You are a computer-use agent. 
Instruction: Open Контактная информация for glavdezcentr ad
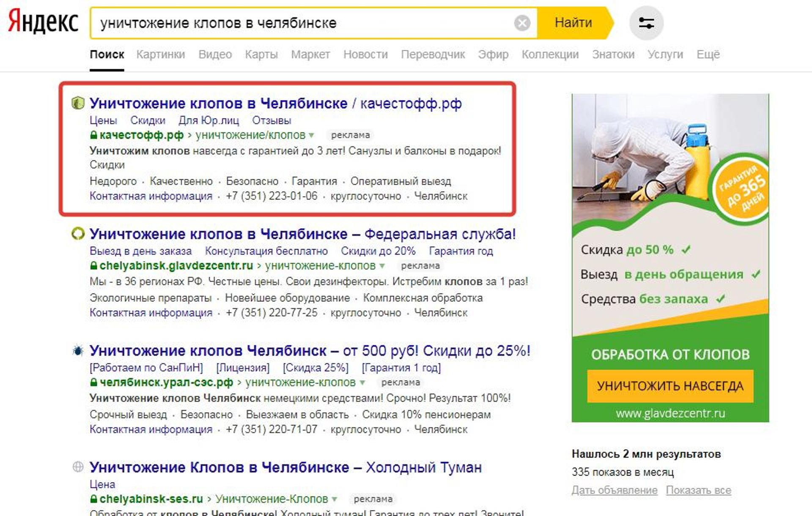point(151,313)
